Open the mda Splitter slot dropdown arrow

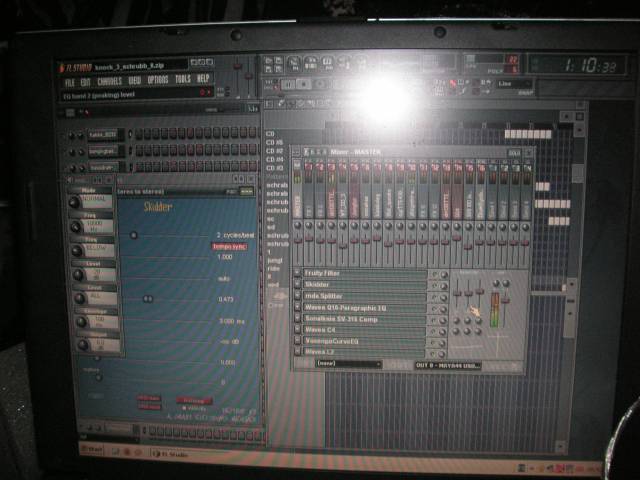(297, 296)
